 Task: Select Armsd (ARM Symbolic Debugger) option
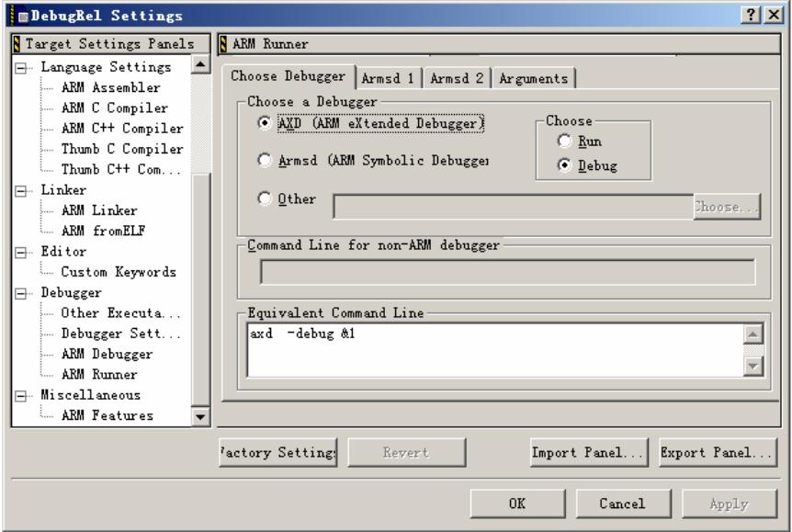(266, 160)
